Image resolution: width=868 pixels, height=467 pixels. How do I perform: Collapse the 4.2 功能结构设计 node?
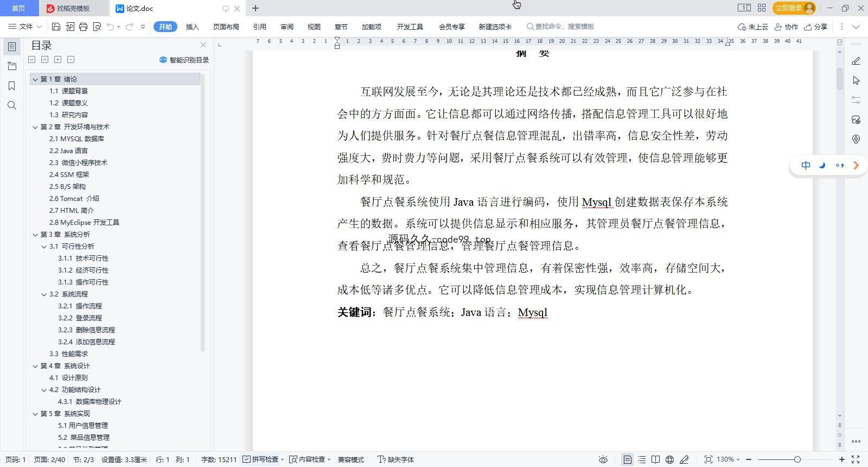click(x=44, y=390)
